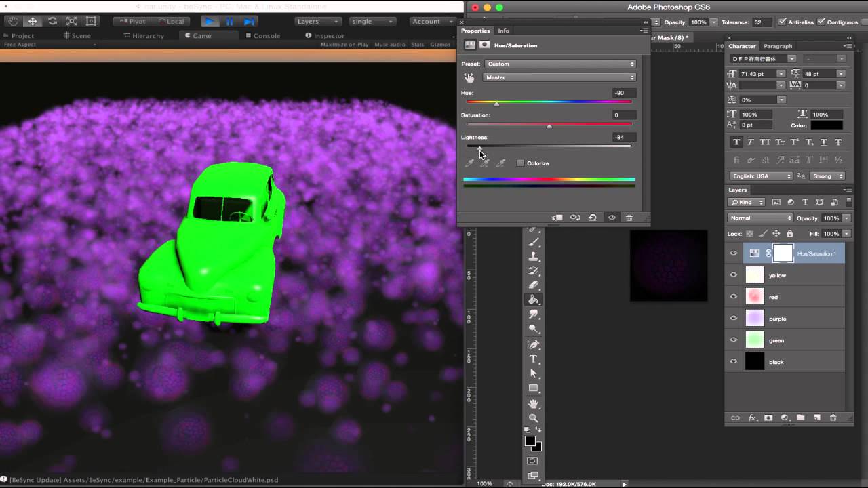Hide the yellow layer
The width and height of the screenshot is (868, 488).
733,275
